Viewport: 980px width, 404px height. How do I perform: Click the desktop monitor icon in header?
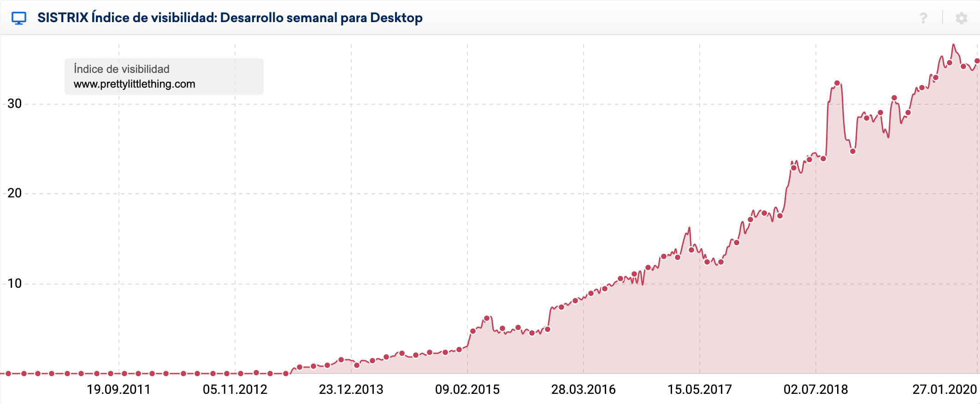[x=19, y=18]
